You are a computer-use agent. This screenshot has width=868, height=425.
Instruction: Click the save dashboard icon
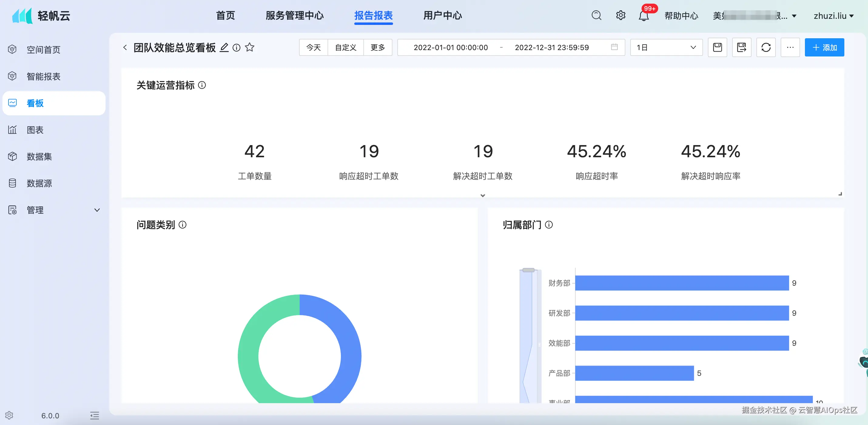[717, 48]
